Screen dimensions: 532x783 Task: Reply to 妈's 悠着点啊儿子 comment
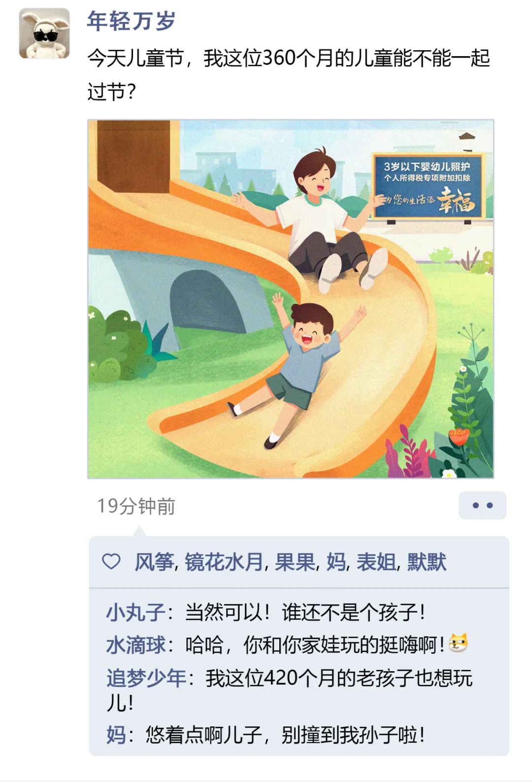click(x=285, y=735)
